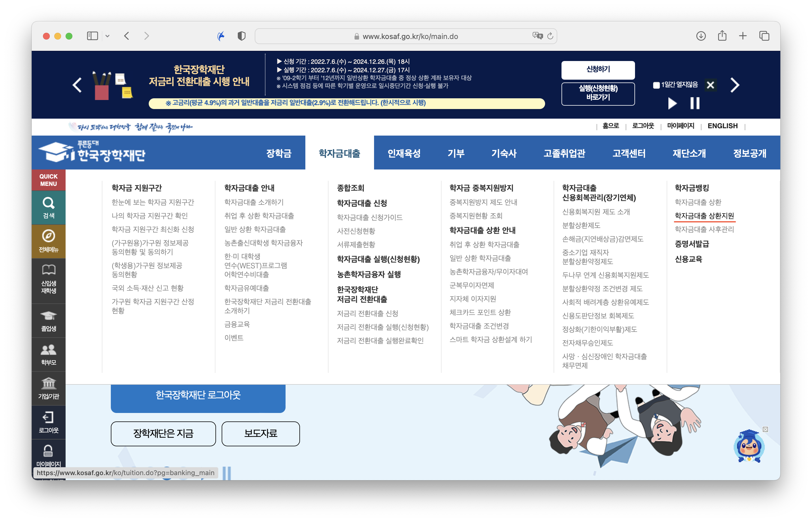Open the 고객센터 main menu
The image size is (812, 522).
coord(629,153)
